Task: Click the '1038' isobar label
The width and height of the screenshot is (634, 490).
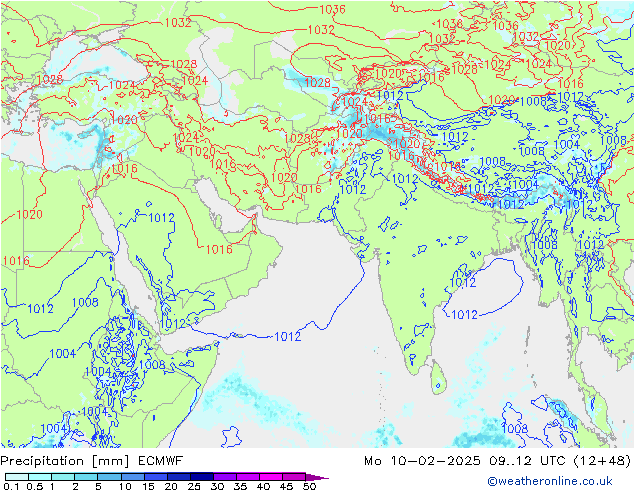Action: point(450,23)
